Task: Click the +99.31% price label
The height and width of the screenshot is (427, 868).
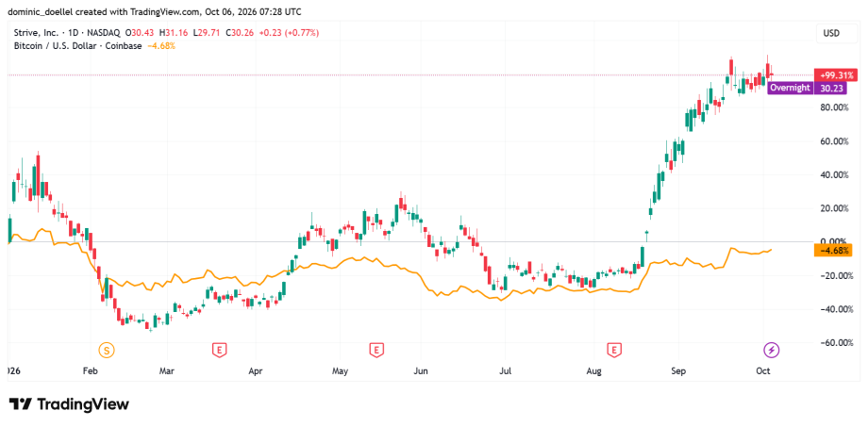Action: (x=835, y=75)
